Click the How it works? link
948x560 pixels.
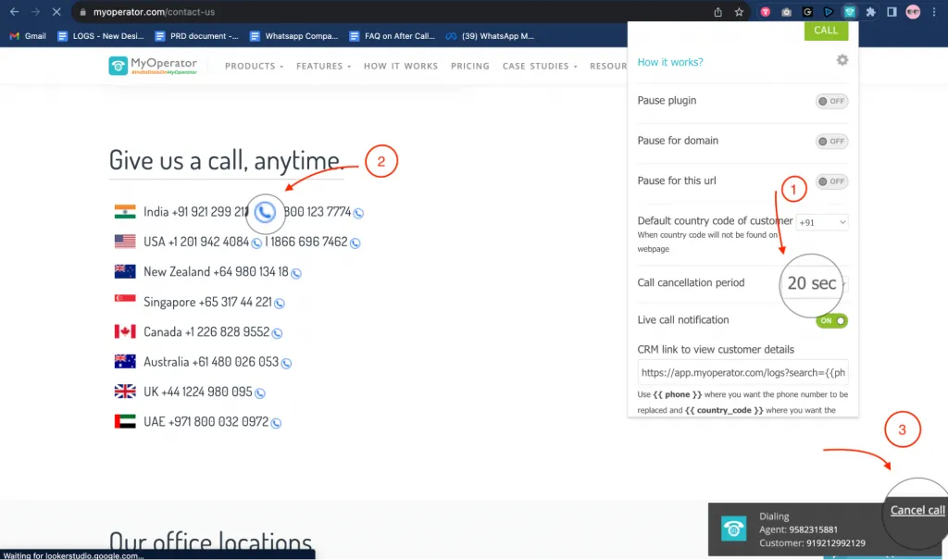point(670,62)
